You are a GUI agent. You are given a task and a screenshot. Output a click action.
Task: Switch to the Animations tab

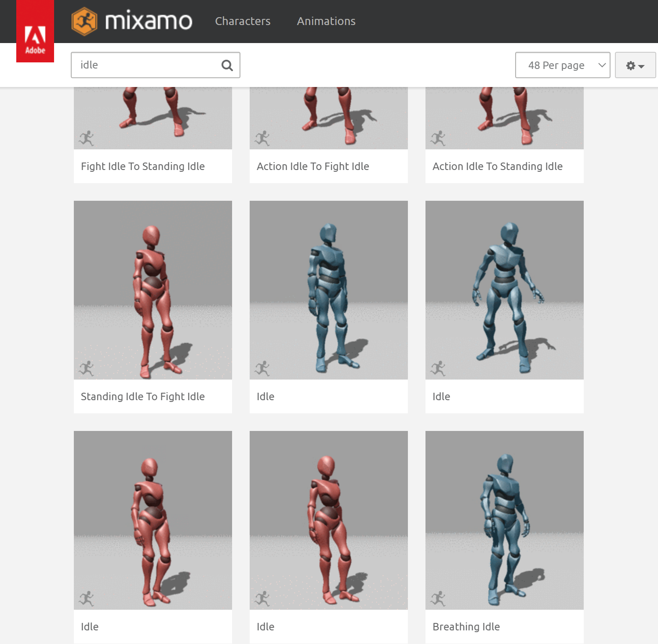(326, 21)
